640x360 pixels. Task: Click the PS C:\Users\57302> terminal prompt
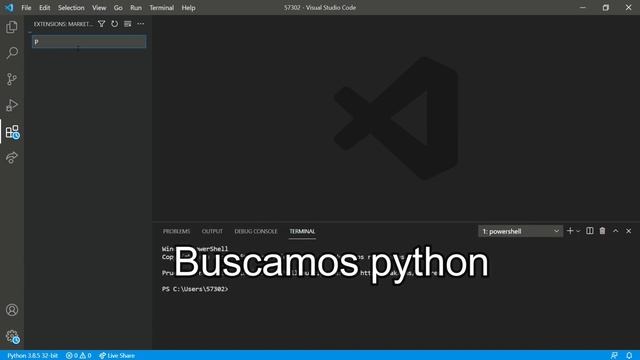point(195,289)
